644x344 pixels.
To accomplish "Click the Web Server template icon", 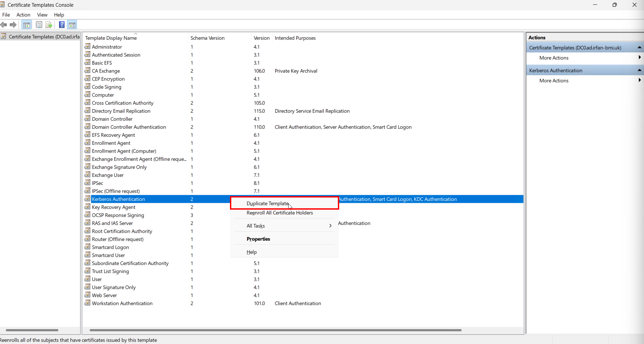I will [88, 295].
